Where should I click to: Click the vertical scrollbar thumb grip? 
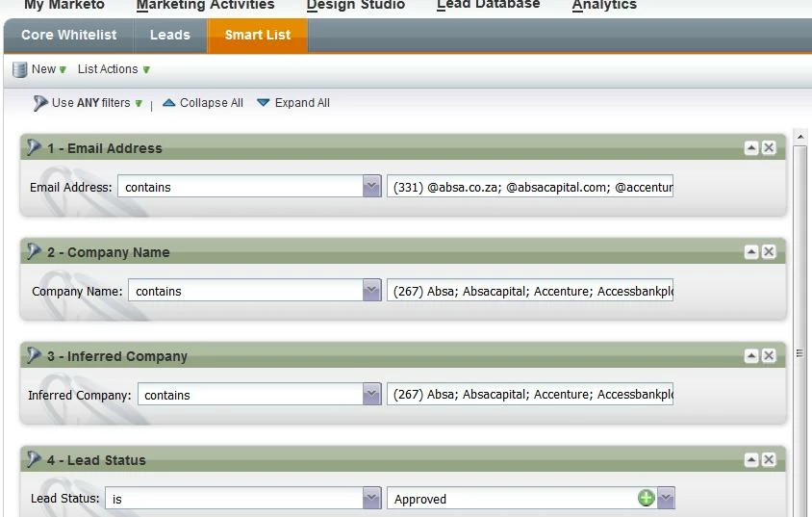click(800, 353)
